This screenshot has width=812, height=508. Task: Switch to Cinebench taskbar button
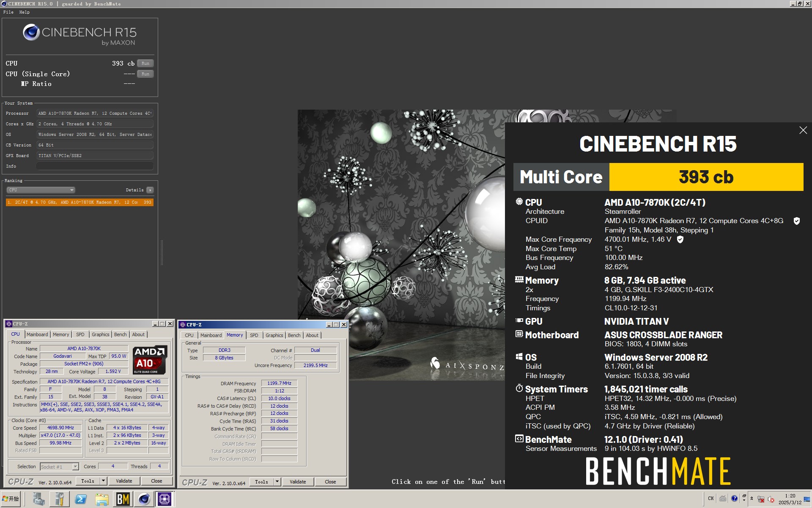coord(144,500)
